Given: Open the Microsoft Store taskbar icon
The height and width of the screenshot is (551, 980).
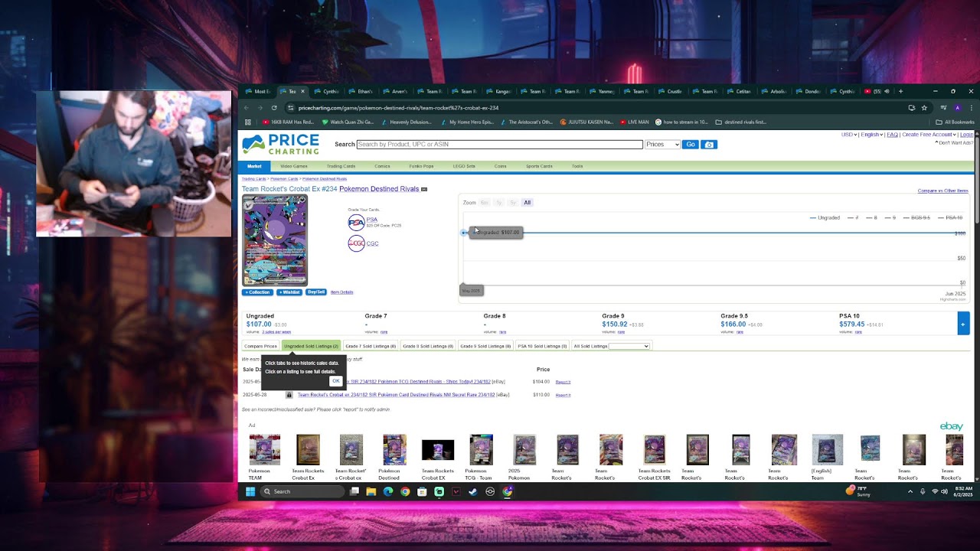Looking at the screenshot, I should pyautogui.click(x=422, y=491).
